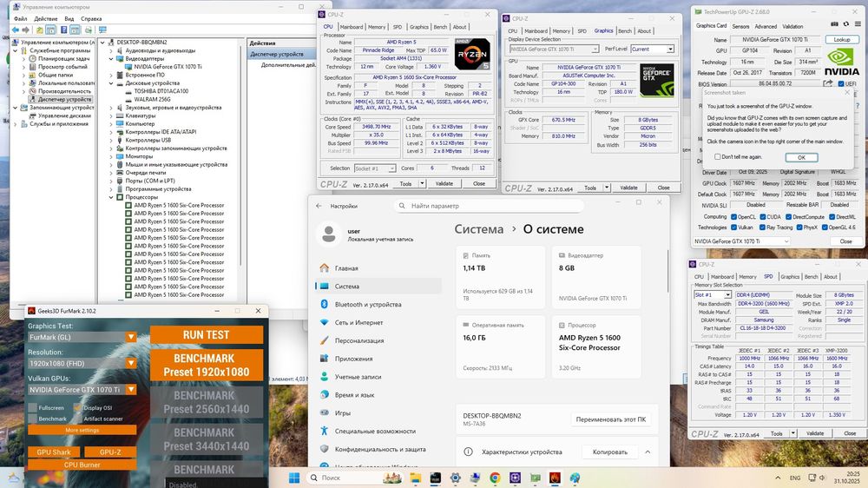The height and width of the screenshot is (488, 868).
Task: Switch to Bench tab in CPU-Z SPD window
Action: pyautogui.click(x=811, y=276)
